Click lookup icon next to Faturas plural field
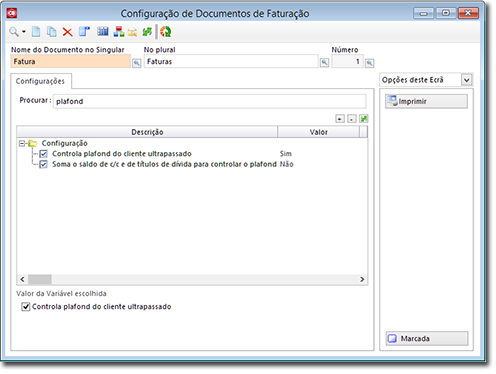The width and height of the screenshot is (496, 374). 324,63
